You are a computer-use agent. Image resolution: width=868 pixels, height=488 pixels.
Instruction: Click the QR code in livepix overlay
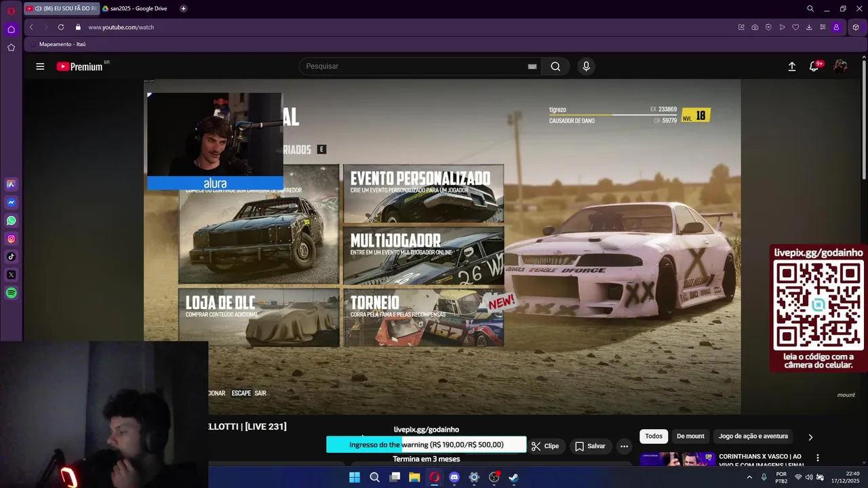[x=818, y=304]
